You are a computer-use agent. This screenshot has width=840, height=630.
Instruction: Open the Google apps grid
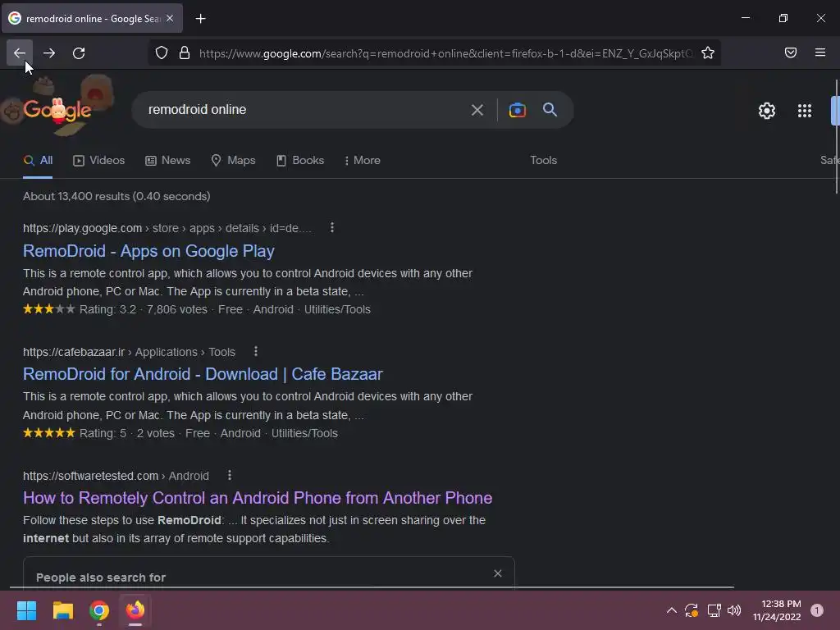coord(804,111)
